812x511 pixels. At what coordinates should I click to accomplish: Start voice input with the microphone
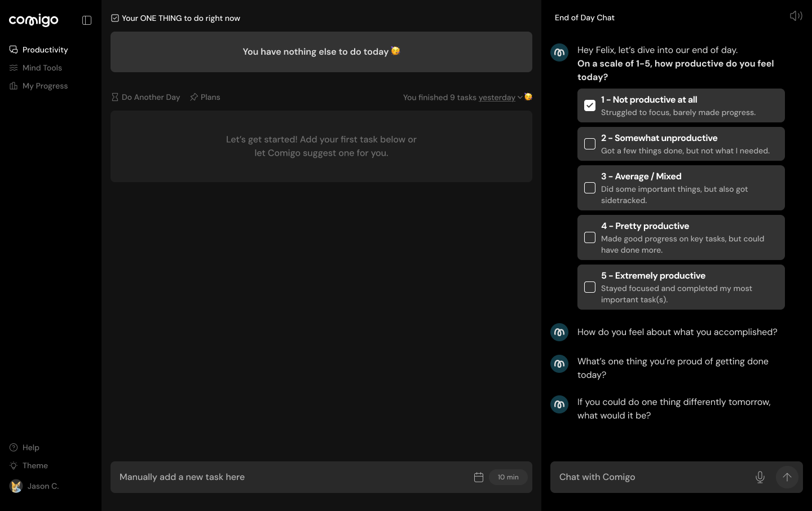[x=760, y=477]
